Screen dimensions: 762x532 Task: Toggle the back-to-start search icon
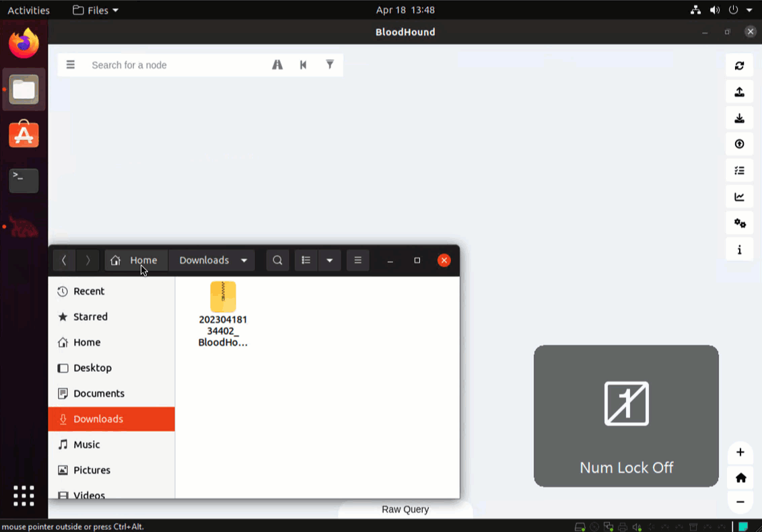(303, 65)
